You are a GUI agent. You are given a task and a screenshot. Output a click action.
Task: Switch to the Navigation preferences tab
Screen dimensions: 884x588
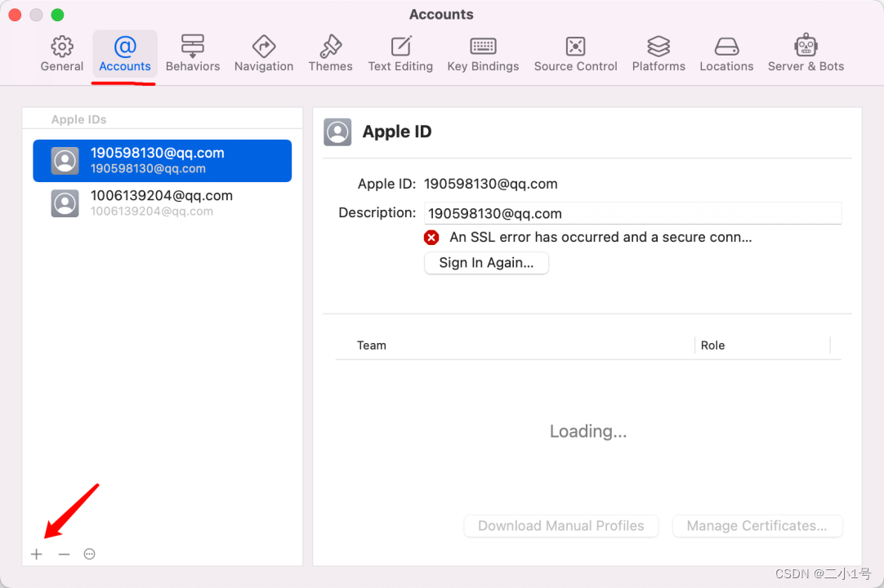point(264,55)
